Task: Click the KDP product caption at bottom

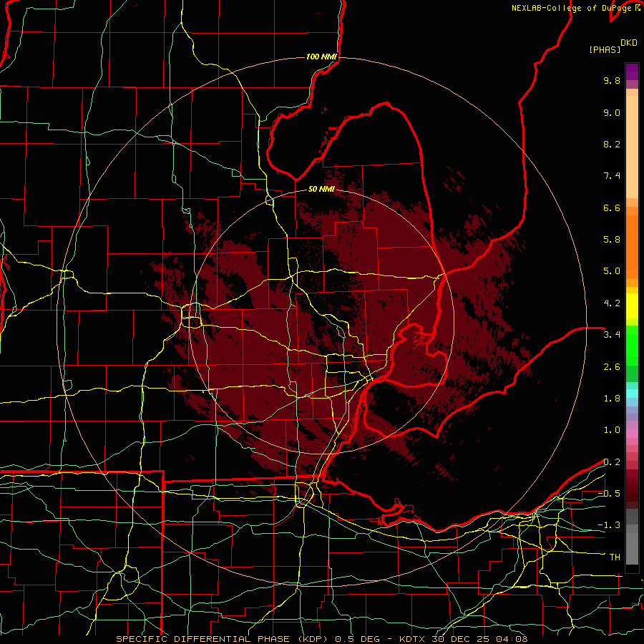Action: [x=321, y=639]
